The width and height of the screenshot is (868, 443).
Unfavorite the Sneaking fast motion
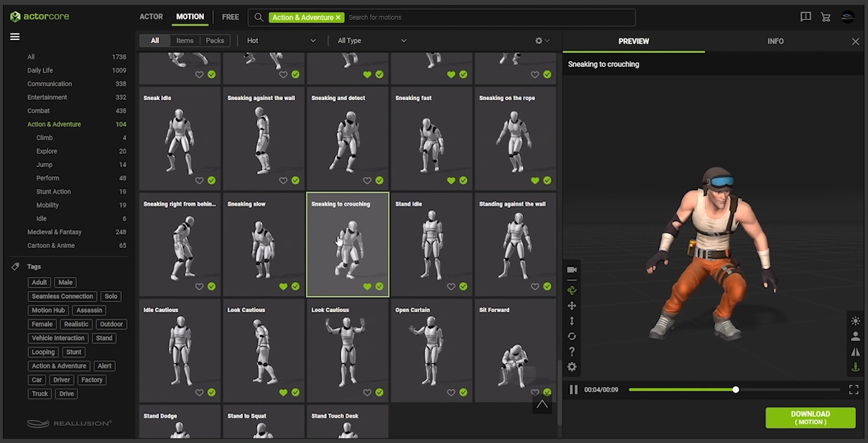click(451, 180)
